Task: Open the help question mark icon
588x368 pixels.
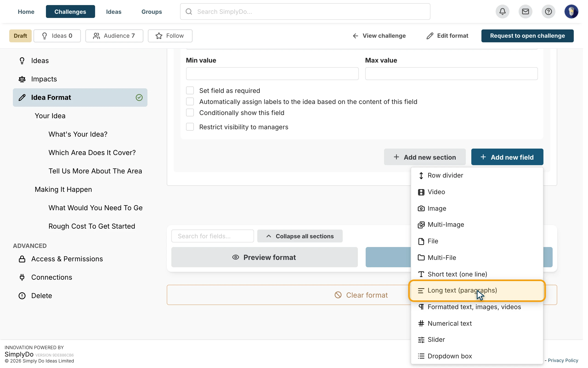Action: (x=548, y=11)
